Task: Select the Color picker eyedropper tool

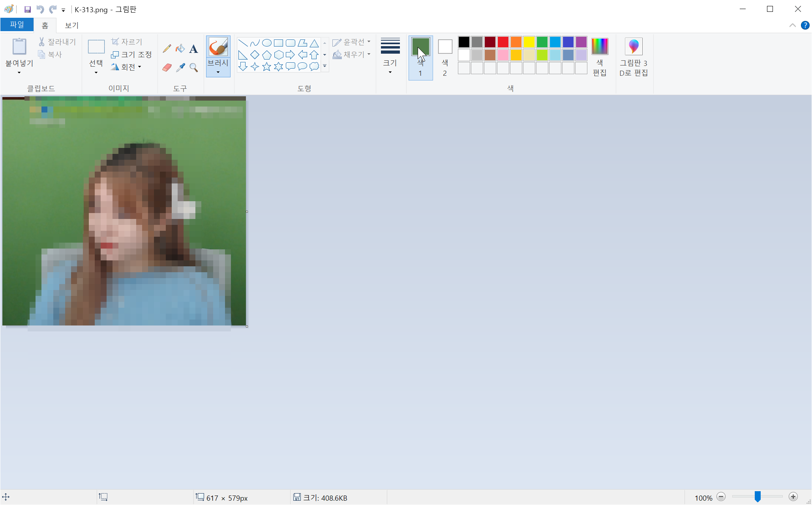Action: (x=180, y=67)
